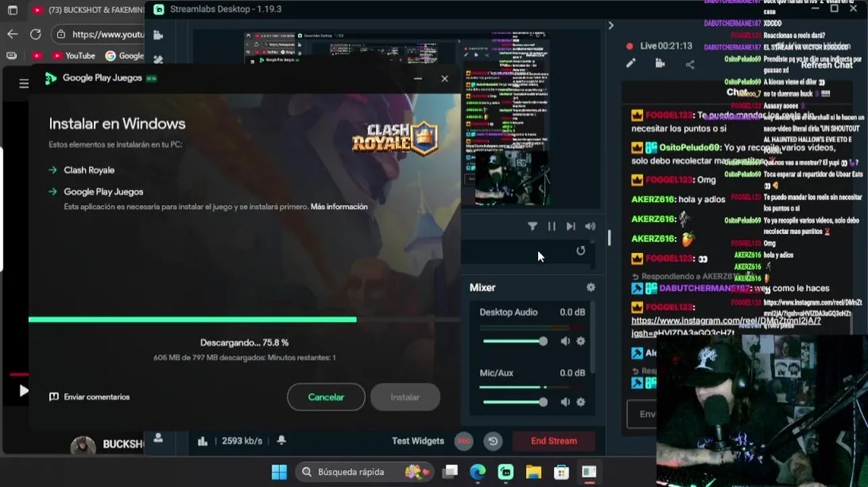The width and height of the screenshot is (868, 487).
Task: Reload the browser page
Action: [35, 34]
